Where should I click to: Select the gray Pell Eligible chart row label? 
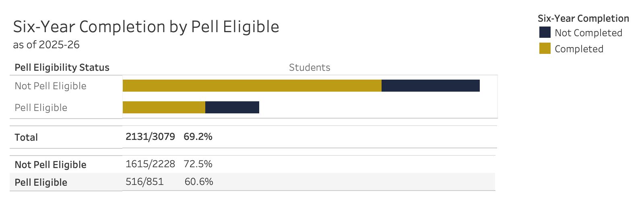click(x=41, y=108)
